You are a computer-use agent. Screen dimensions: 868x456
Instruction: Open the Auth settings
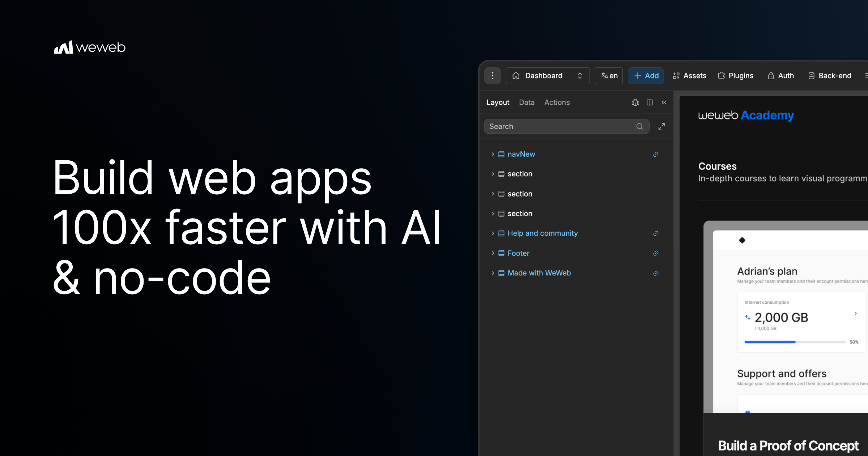coord(781,76)
